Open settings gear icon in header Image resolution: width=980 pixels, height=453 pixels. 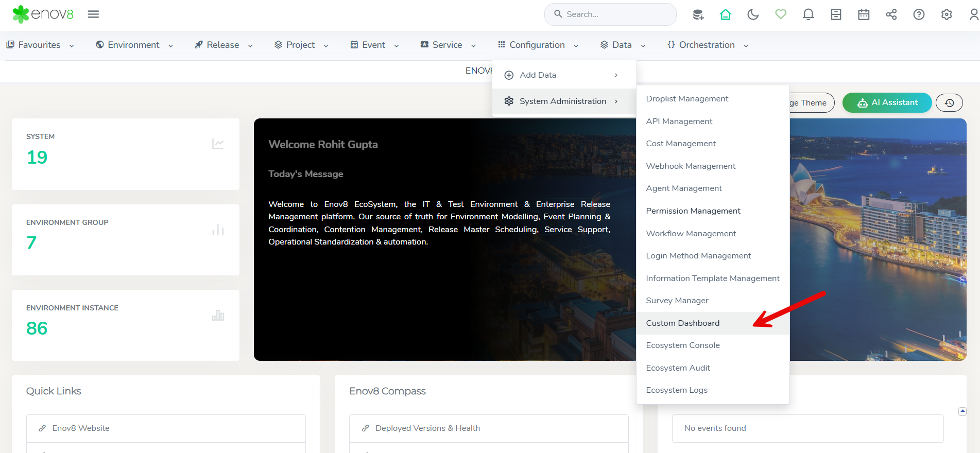[x=947, y=14]
